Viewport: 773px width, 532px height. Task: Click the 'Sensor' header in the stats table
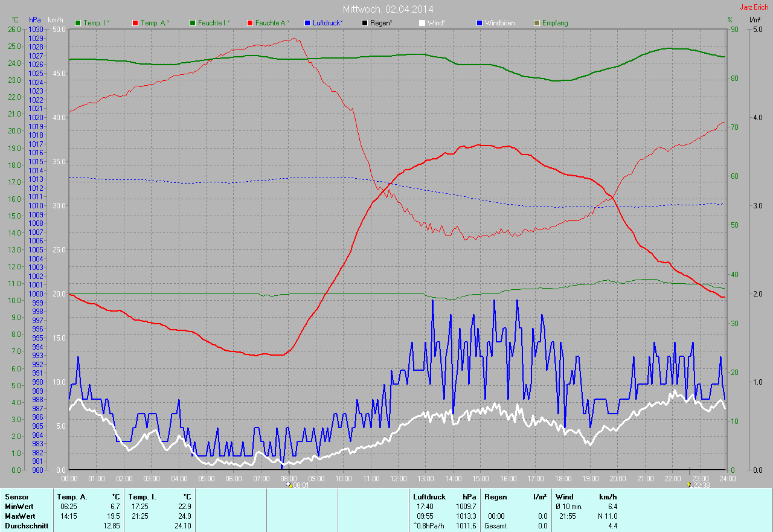16,497
